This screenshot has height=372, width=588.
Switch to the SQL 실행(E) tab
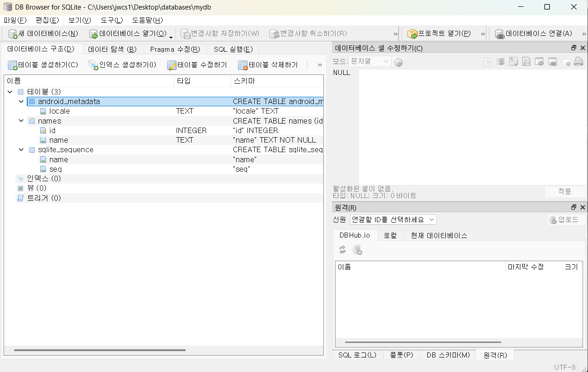(x=233, y=49)
